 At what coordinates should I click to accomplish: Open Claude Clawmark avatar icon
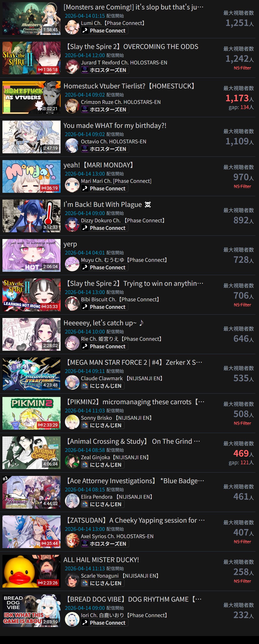[x=72, y=382]
